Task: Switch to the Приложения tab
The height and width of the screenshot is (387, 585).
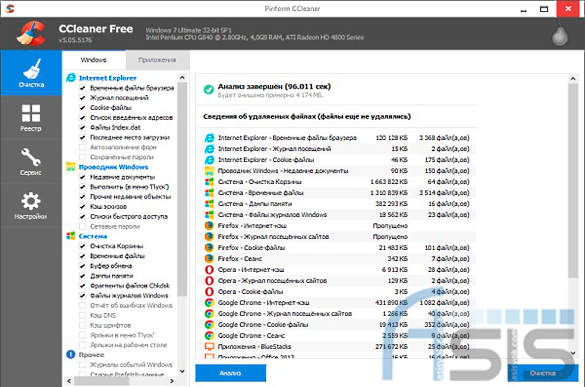Action: pyautogui.click(x=157, y=60)
